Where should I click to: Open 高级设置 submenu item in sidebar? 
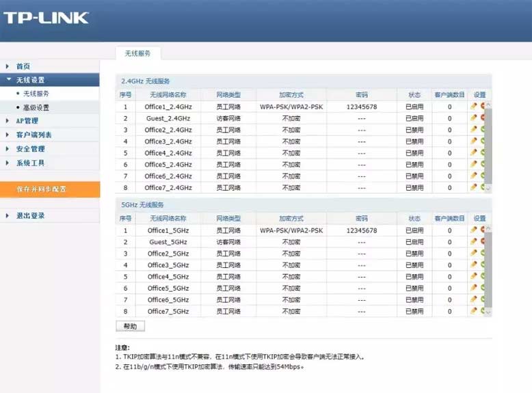(36, 107)
